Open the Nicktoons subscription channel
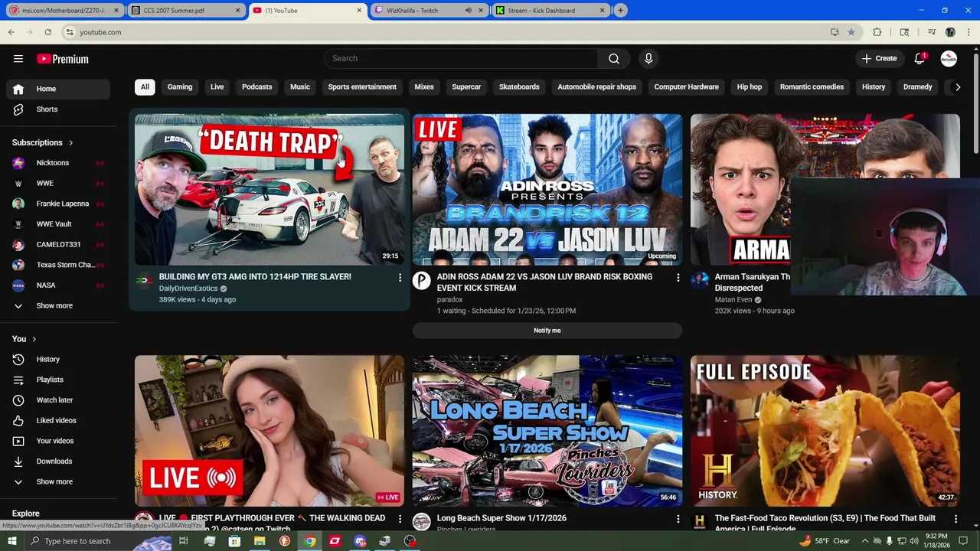Viewport: 980px width, 551px height. (x=58, y=163)
